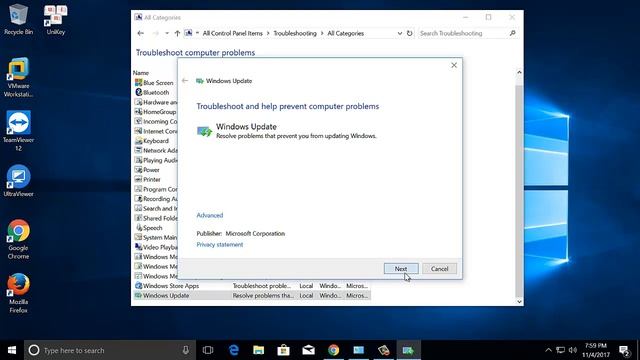The height and width of the screenshot is (360, 640).
Task: Go up one folder level
Action: 177,33
